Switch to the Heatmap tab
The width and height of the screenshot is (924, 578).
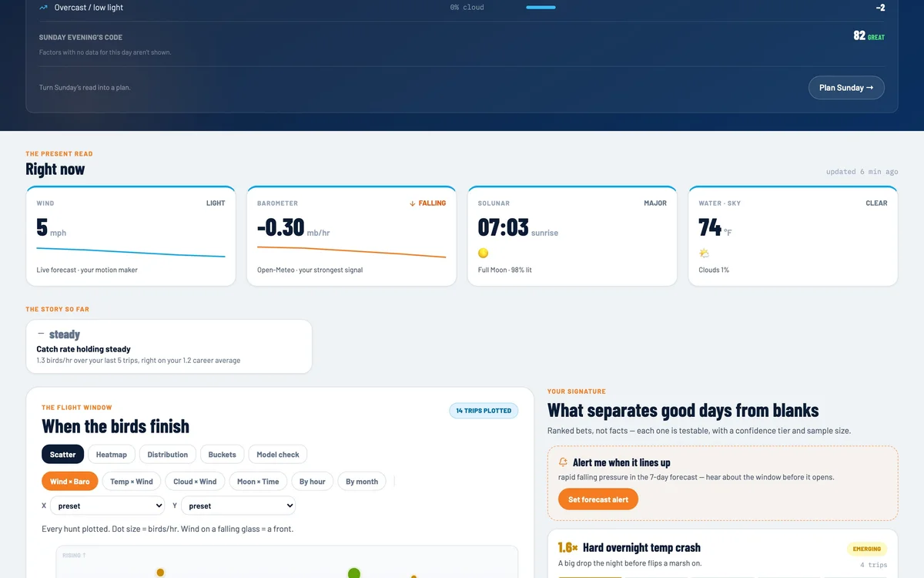112,455
